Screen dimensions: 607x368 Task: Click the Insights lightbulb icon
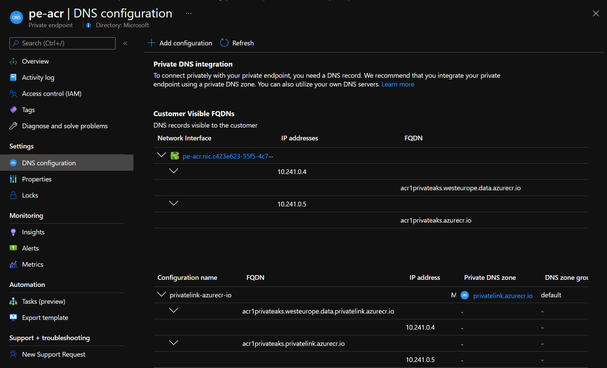click(x=13, y=232)
